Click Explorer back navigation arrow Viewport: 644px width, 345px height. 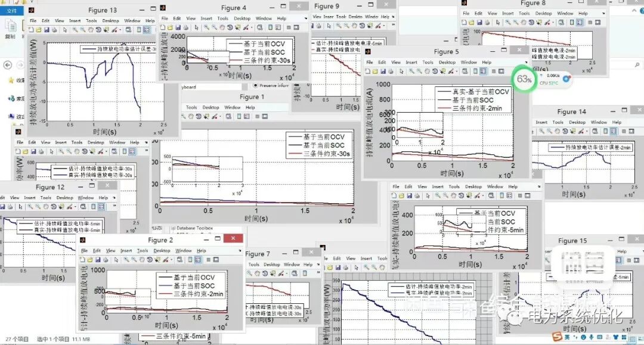tap(8, 65)
